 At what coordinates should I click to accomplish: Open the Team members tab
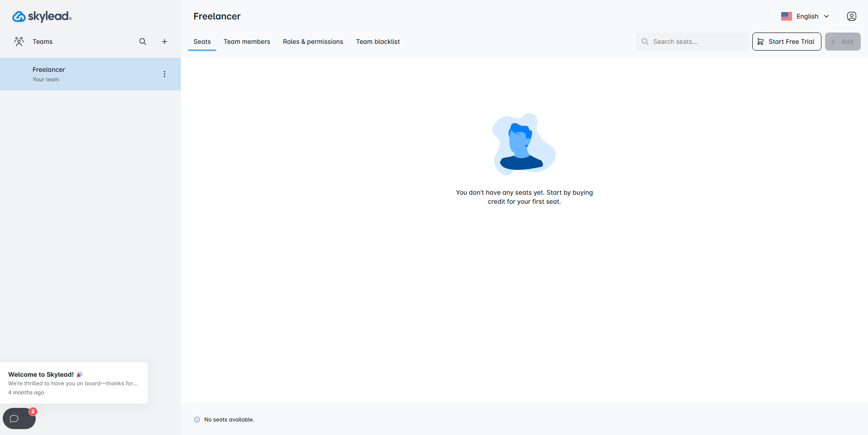coord(247,42)
